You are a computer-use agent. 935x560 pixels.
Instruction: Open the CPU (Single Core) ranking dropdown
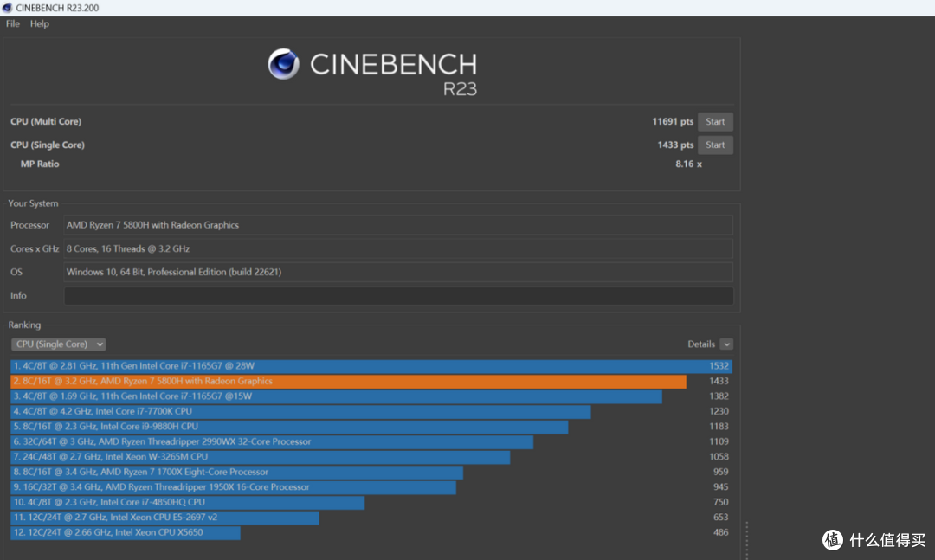pos(59,344)
